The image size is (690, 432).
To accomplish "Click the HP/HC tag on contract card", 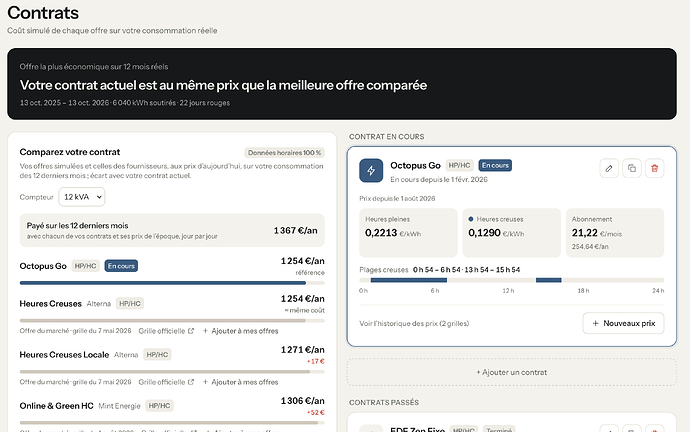I will click(x=459, y=165).
